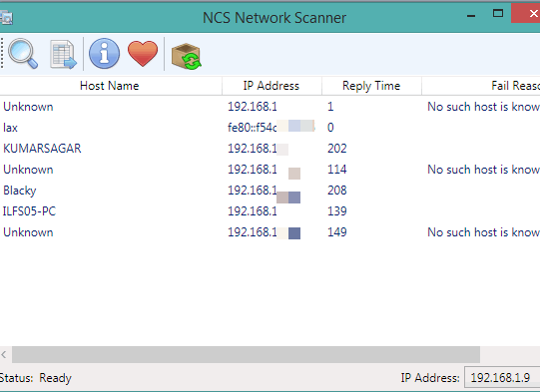Click the horizontal scrollbar thumb
The width and height of the screenshot is (540, 392).
pyautogui.click(x=246, y=354)
